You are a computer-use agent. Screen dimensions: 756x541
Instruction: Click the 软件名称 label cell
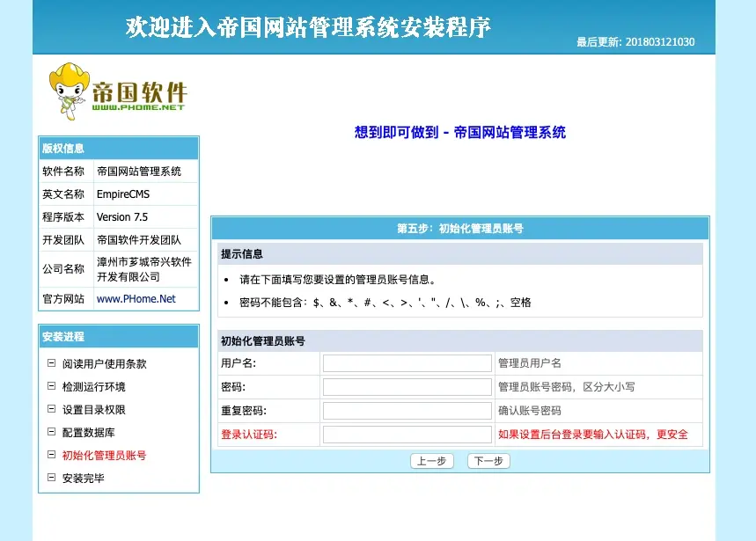(x=66, y=171)
